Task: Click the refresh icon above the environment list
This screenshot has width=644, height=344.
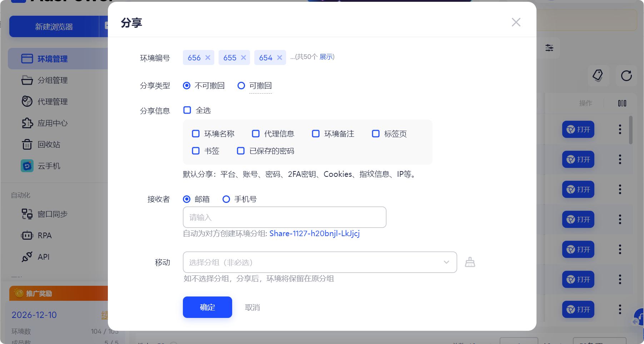Action: [626, 76]
